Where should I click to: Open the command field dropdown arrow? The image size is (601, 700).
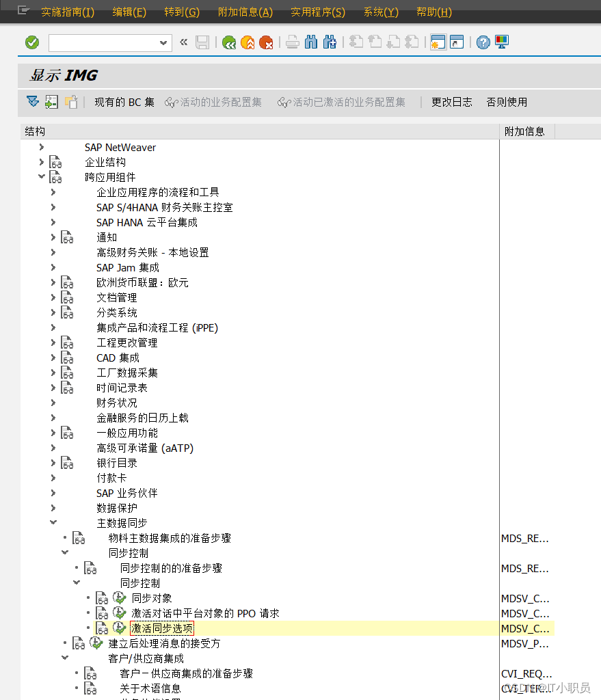pyautogui.click(x=163, y=43)
